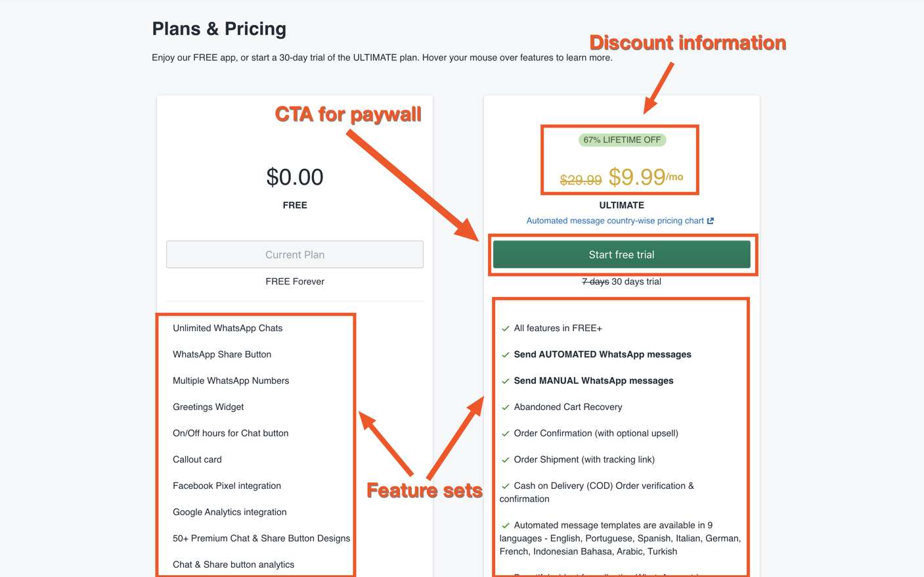This screenshot has width=924, height=577.
Task: Click the 67% LIFETIME OFF badge
Action: (622, 140)
